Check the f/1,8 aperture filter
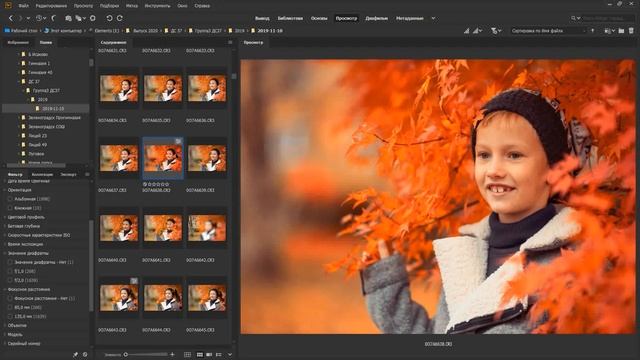Screen dimensions: 640x360 pyautogui.click(x=10, y=271)
